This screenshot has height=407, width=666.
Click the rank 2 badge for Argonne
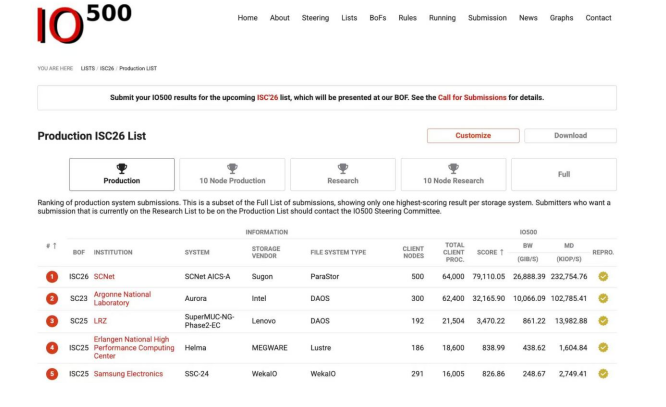tap(52, 299)
